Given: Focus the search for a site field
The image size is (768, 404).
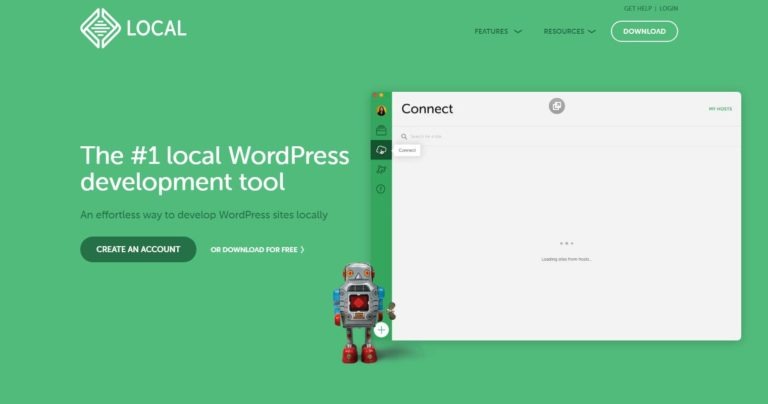Looking at the screenshot, I should pos(566,137).
